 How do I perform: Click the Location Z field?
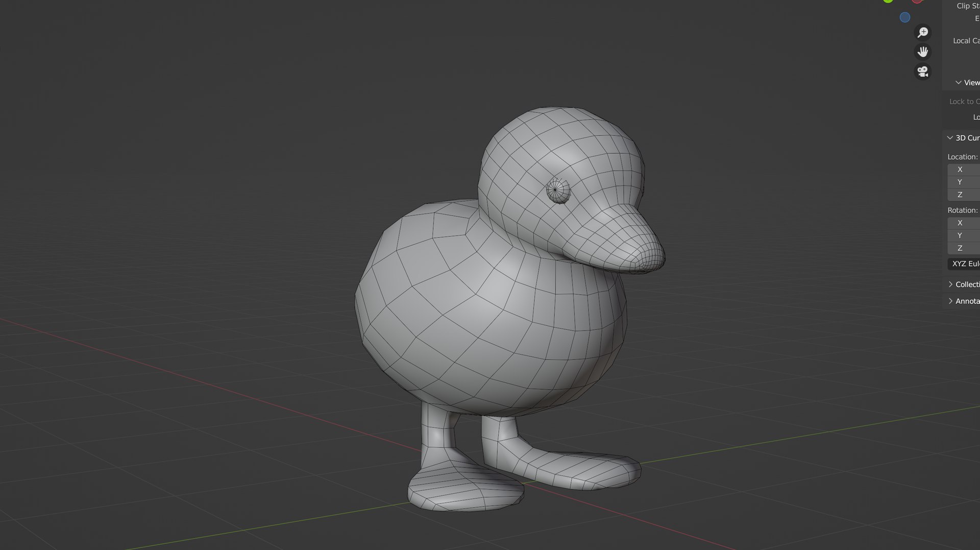[x=964, y=195]
